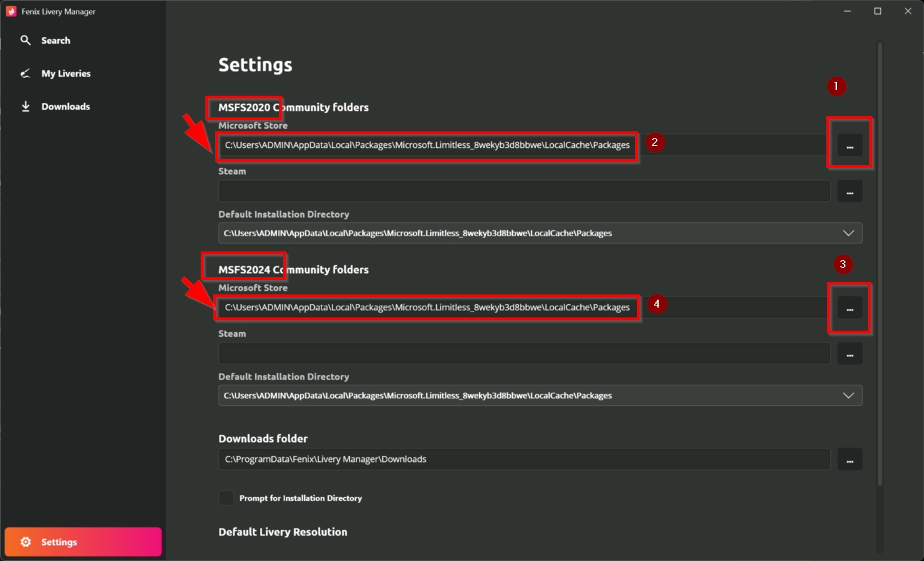
Task: Browse for the Downloads folder location
Action: (x=850, y=459)
